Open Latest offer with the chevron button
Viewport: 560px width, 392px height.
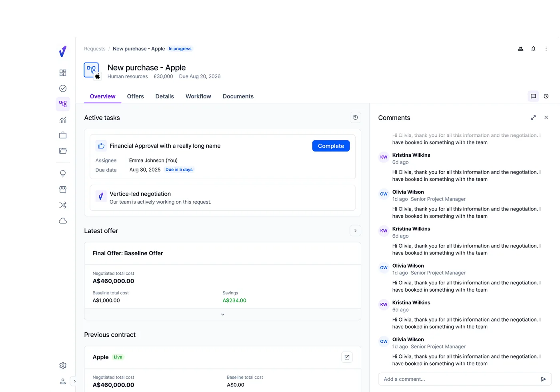pyautogui.click(x=356, y=231)
